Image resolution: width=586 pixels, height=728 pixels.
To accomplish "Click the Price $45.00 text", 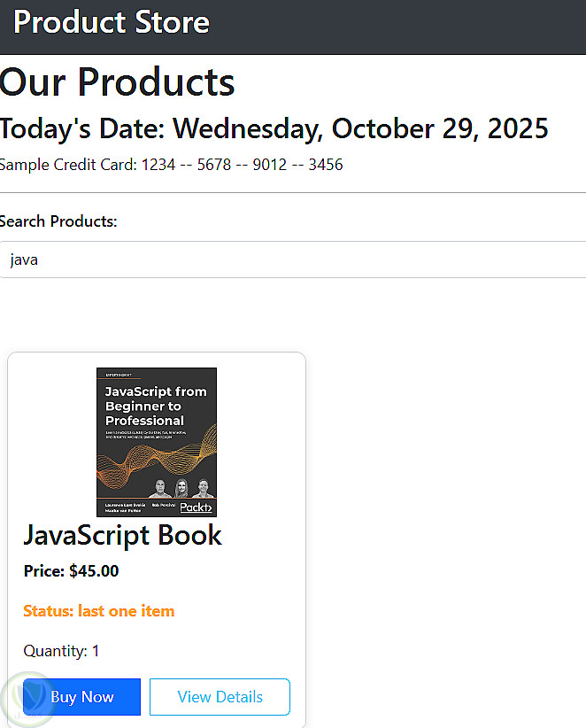I will tap(71, 571).
